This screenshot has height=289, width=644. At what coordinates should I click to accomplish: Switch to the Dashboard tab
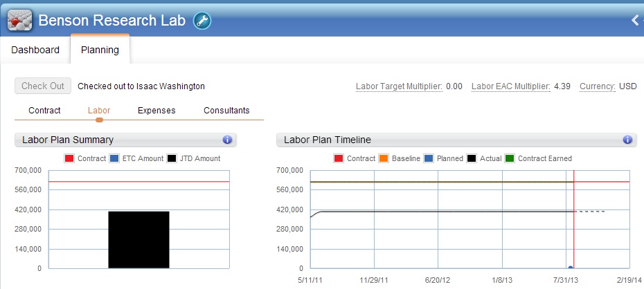35,50
